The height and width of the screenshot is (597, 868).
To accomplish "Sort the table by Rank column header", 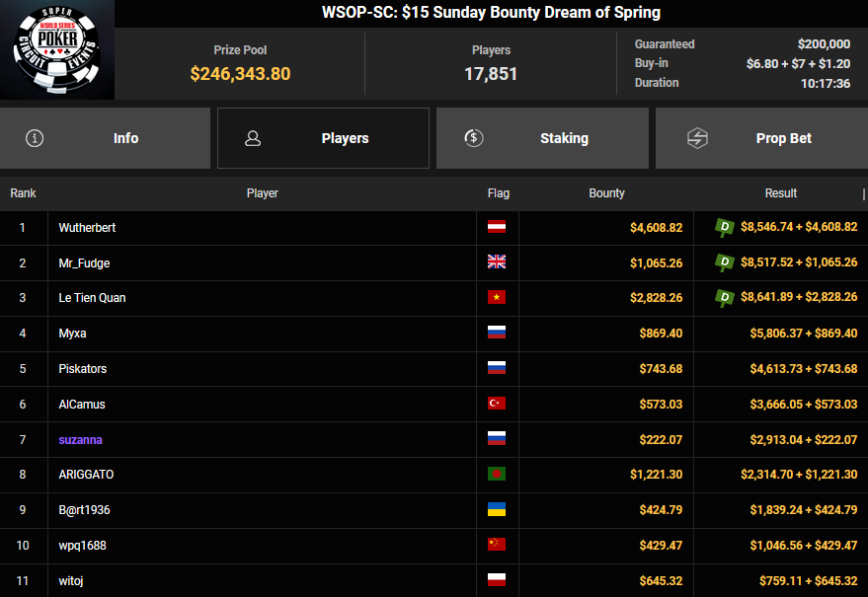I will (x=23, y=193).
